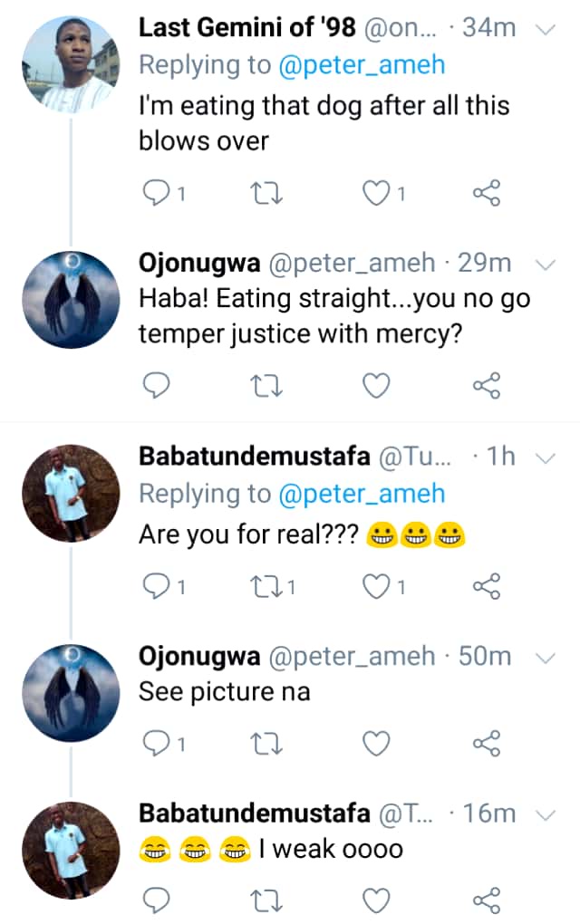Open Ojonugwa's name on "See picture na" tweet
Image resolution: width=580 pixels, height=924 pixels.
198,655
